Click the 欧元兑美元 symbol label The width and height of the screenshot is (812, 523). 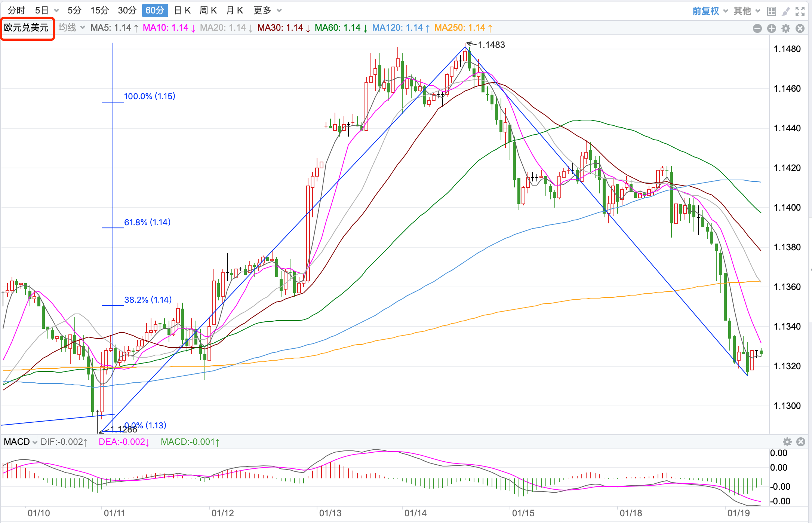click(27, 28)
